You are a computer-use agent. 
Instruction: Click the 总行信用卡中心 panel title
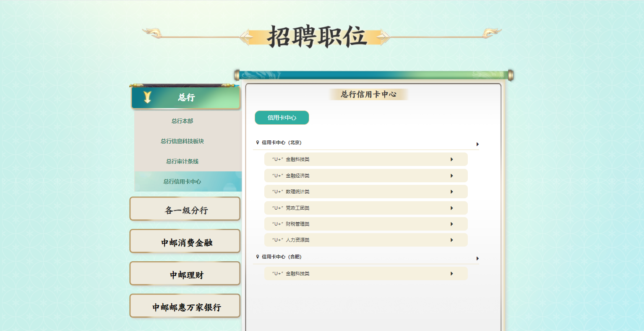(368, 94)
